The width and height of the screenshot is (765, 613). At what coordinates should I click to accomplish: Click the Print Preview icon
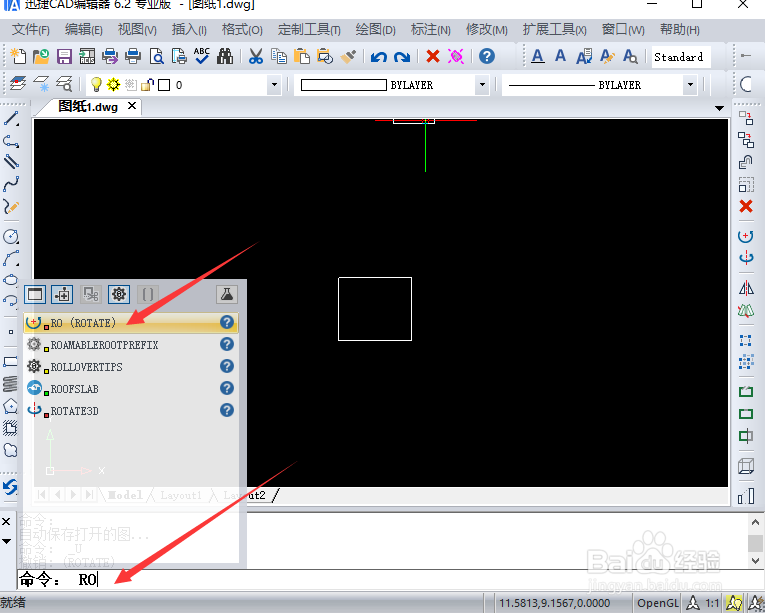(x=157, y=57)
